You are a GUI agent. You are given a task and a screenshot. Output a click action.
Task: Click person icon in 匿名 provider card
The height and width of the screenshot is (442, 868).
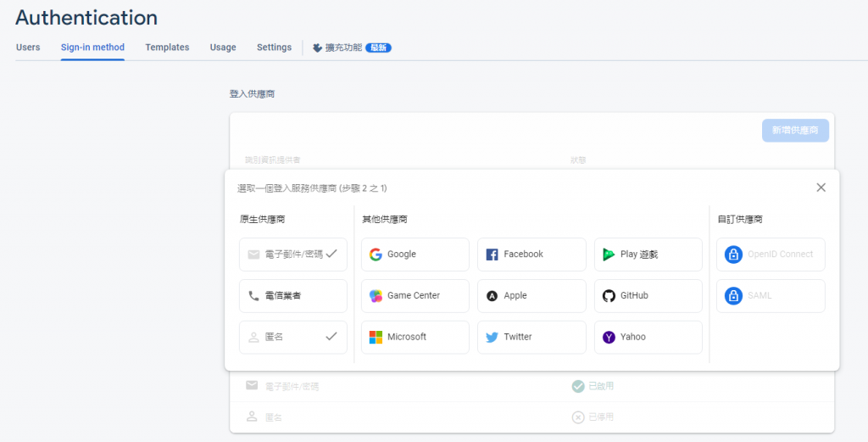click(253, 337)
